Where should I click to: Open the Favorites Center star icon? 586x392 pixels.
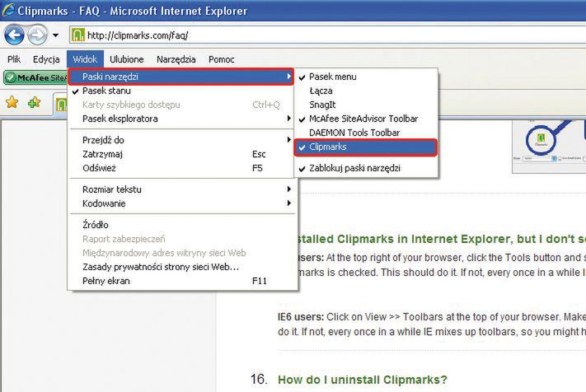(x=12, y=102)
